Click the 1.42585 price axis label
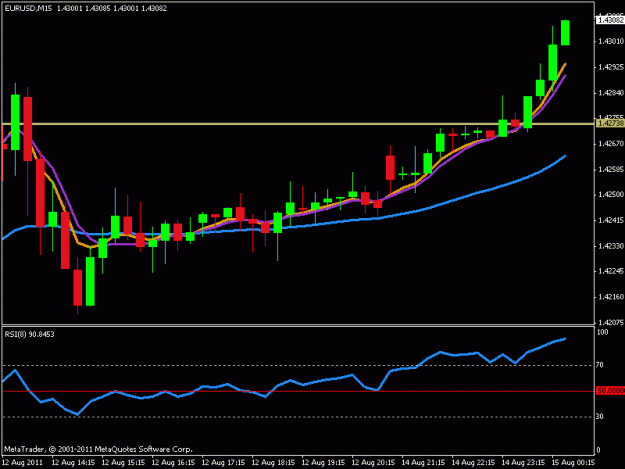Image resolution: width=625 pixels, height=469 pixels. [611, 170]
